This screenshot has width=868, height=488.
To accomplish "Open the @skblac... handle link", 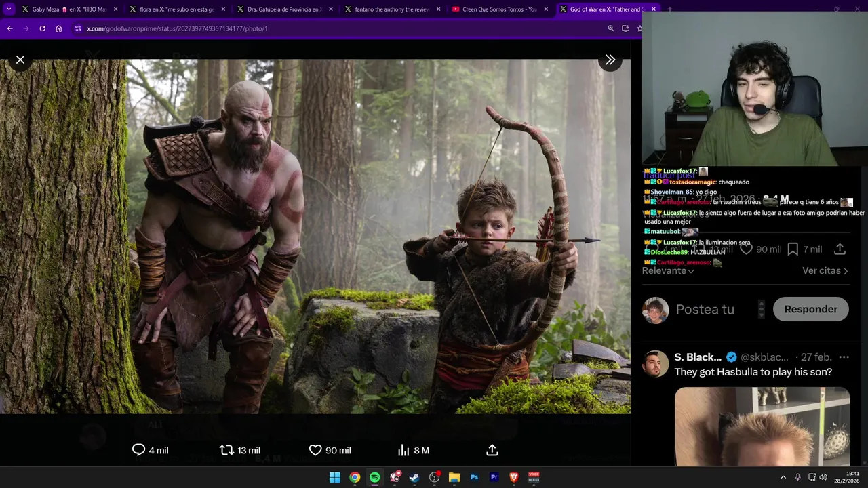I will (765, 357).
